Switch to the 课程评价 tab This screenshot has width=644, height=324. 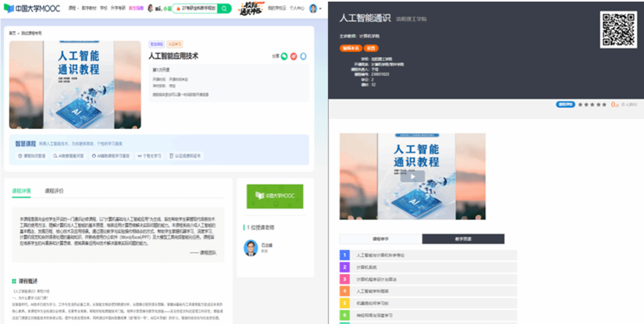coord(54,191)
